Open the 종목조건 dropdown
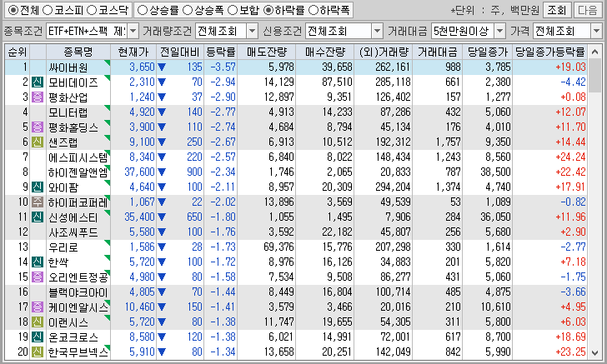Screen dimensions: 607x364 133,31
